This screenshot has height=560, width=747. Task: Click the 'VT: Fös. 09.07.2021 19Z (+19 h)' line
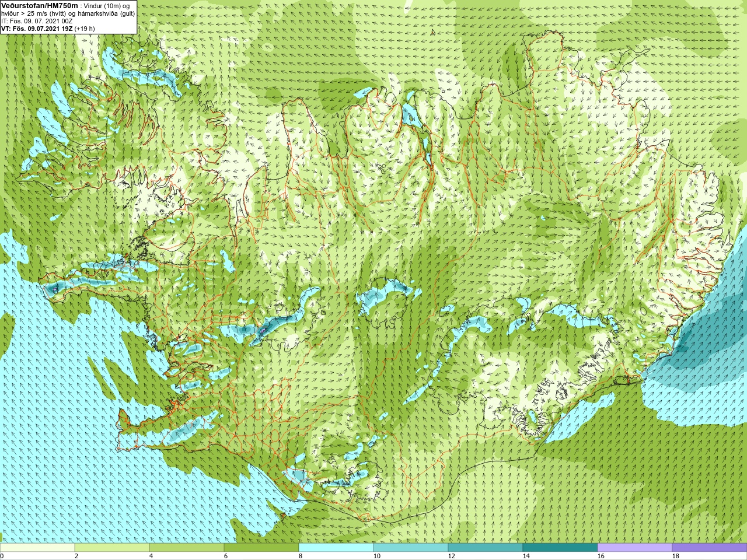[48, 29]
